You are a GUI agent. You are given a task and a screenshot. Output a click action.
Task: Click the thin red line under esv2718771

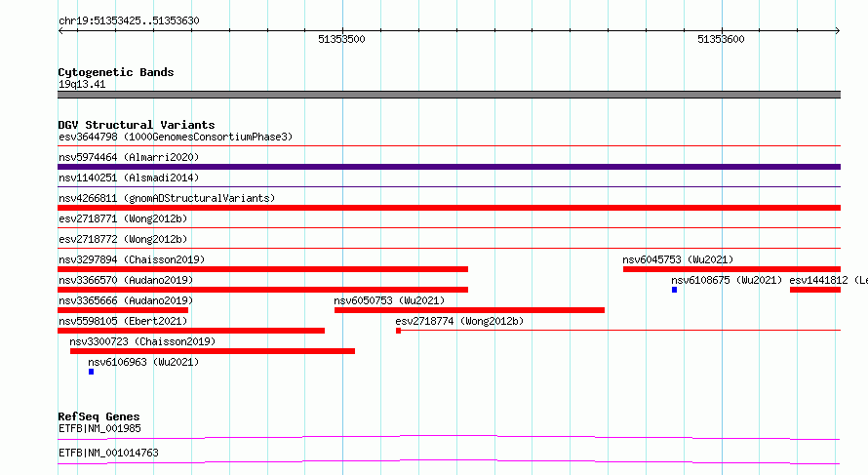pos(449,228)
